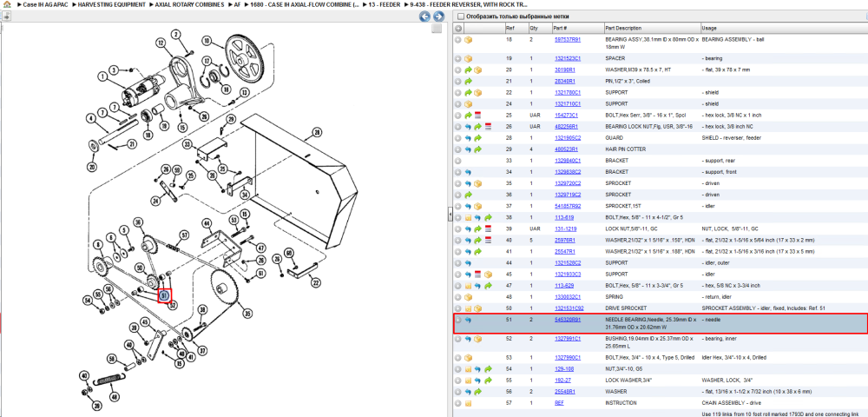Click red list icon in Ref 25 row
This screenshot has height=417, width=868.
[477, 116]
